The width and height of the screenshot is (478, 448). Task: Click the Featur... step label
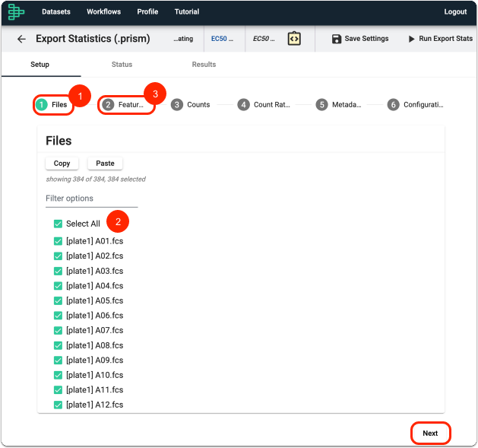point(131,105)
